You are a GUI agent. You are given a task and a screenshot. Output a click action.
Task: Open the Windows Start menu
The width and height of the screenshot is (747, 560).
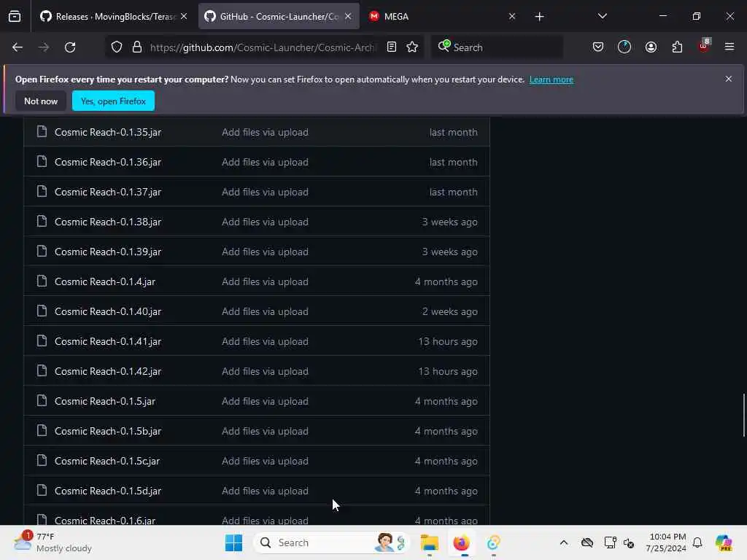[x=233, y=542]
